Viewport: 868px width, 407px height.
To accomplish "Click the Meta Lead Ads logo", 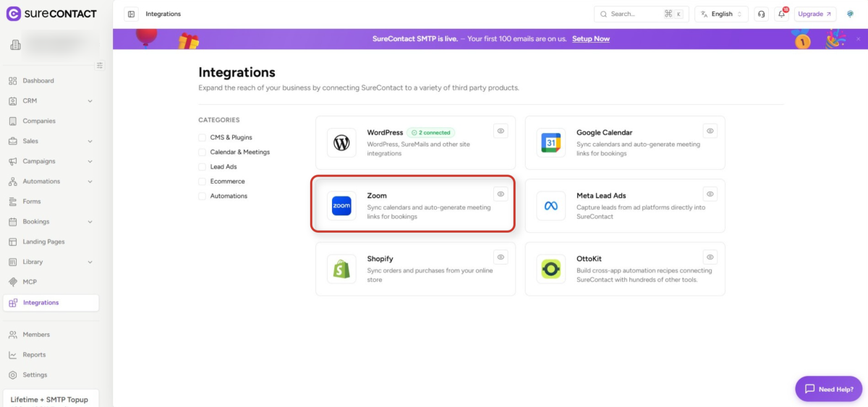I will 551,206.
